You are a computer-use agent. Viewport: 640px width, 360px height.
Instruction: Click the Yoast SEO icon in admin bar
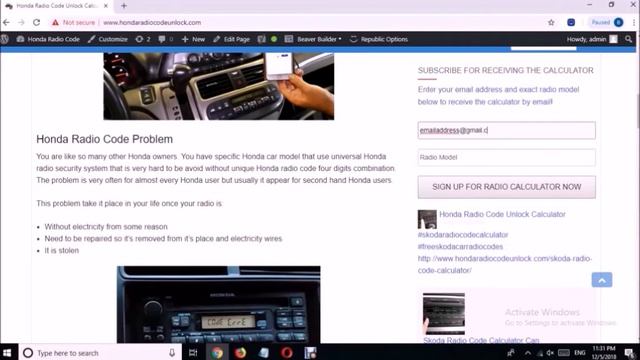(x=262, y=39)
